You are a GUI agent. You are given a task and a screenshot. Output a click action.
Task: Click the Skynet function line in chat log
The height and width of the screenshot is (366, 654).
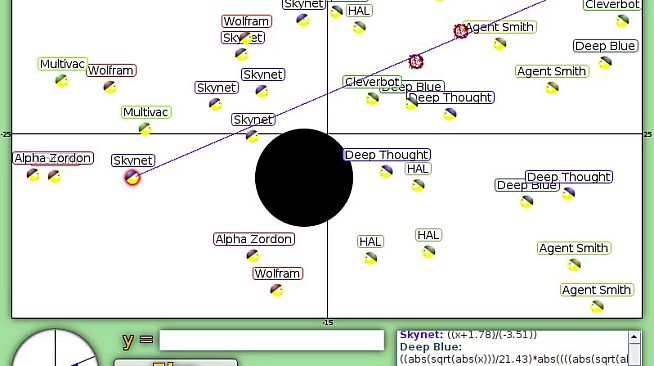coord(468,335)
